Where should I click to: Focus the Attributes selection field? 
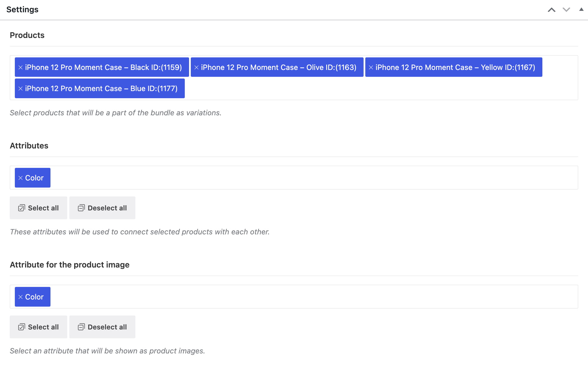click(x=294, y=178)
